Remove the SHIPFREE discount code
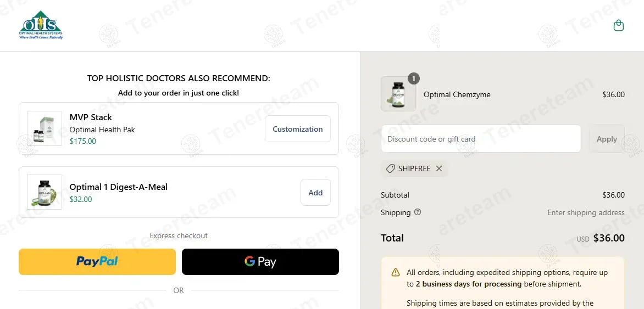Viewport: 644px width, 309px height. point(439,168)
